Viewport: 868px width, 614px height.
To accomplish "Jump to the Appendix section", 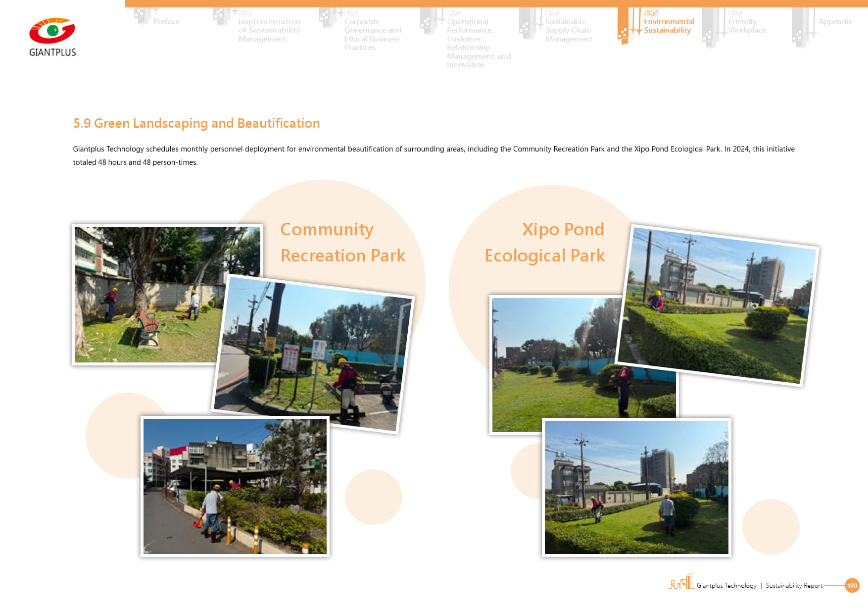I will (835, 22).
